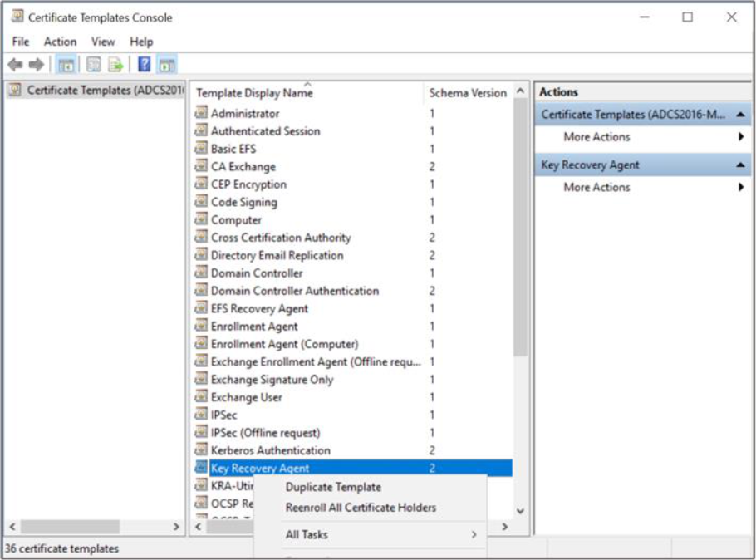
Task: Choose Duplicate Template from context menu
Action: pyautogui.click(x=333, y=488)
